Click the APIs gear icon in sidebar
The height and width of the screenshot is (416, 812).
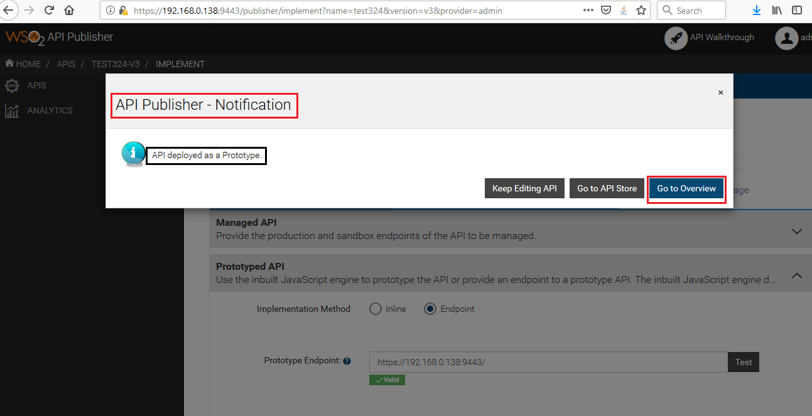12,85
